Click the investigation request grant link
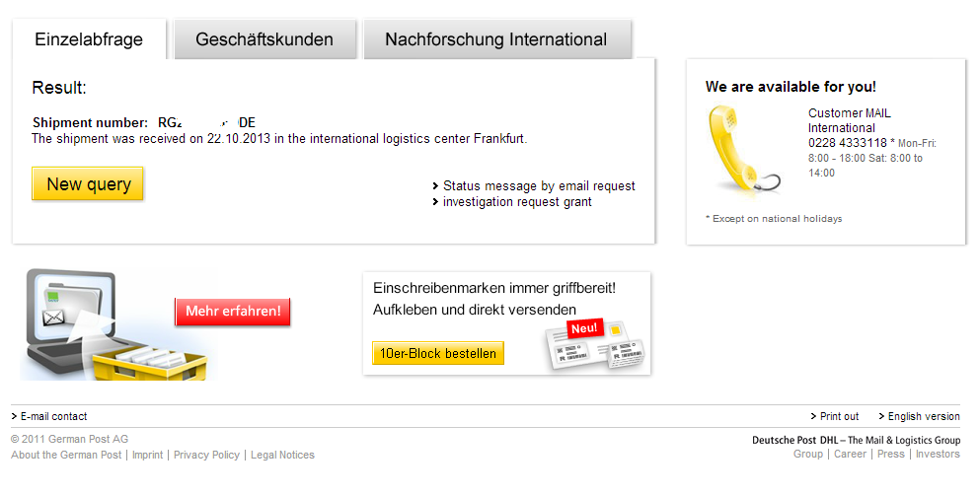 [517, 202]
